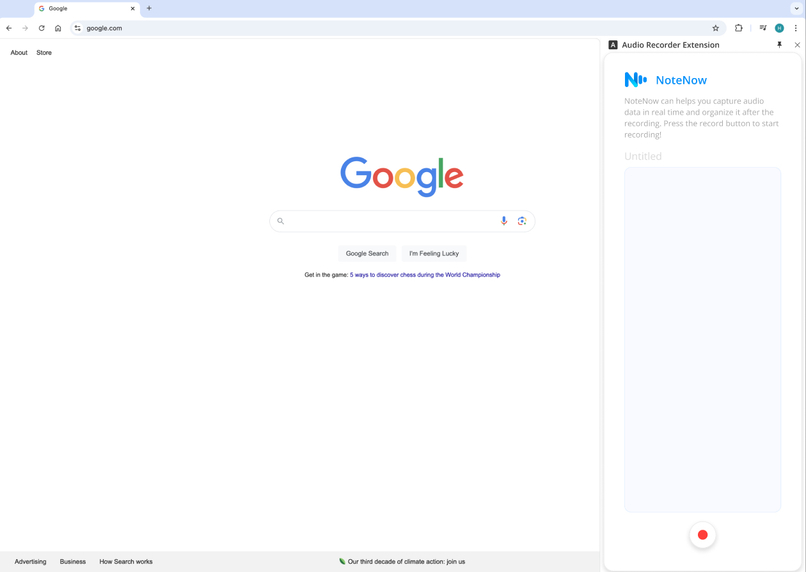Viewport: 806px width, 572px height.
Task: Open the Chrome three-dot menu
Action: point(796,28)
